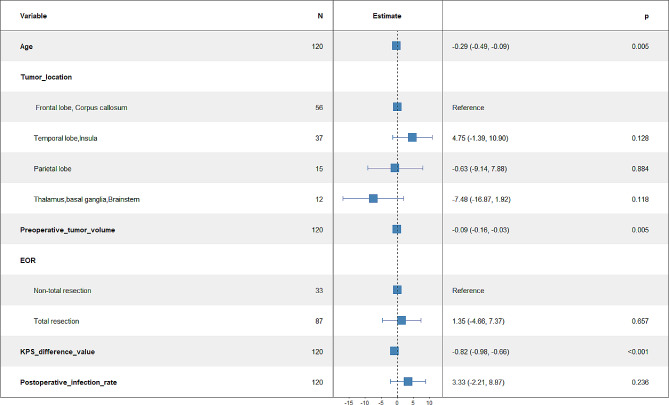Click the Frontal lobe, Corpus callosum reference marker
This screenshot has height=405, width=669.
pyautogui.click(x=397, y=107)
